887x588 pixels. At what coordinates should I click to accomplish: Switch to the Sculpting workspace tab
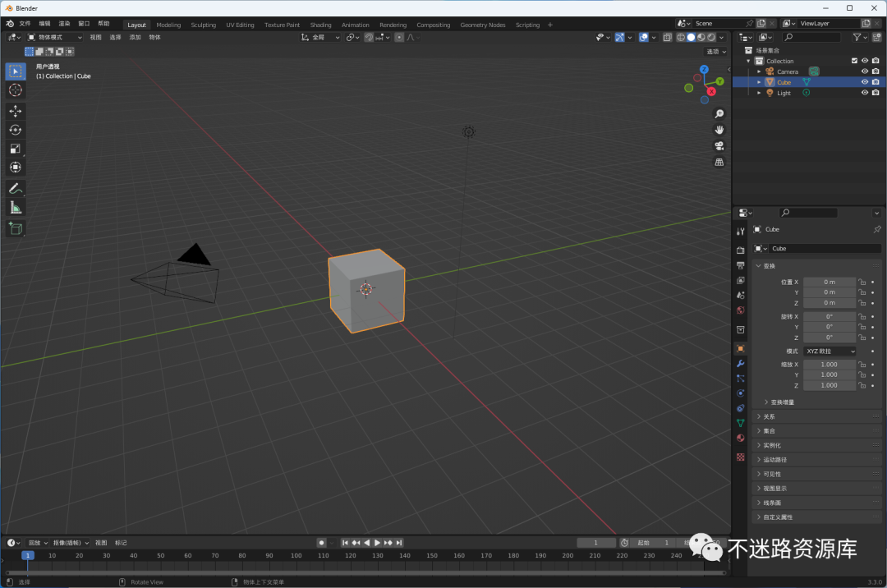[x=203, y=25]
